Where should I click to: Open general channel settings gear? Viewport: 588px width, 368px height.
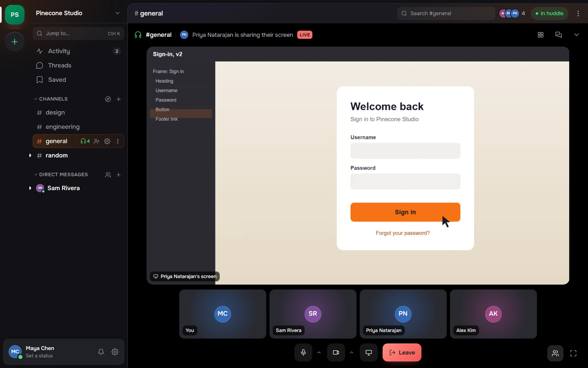click(x=107, y=141)
